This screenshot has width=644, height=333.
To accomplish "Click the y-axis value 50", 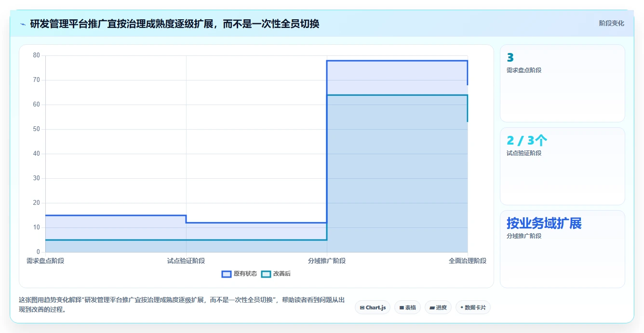I will click(37, 129).
